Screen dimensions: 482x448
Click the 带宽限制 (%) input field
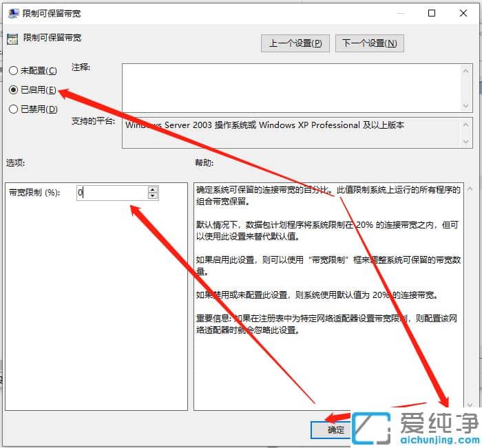[112, 193]
